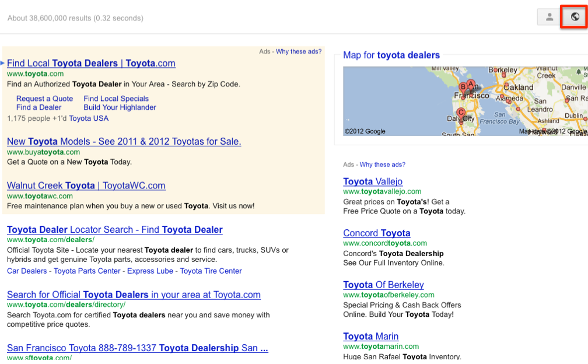Image resolution: width=588 pixels, height=364 pixels.
Task: Open Toyota Tire Center sitelink
Action: click(211, 271)
